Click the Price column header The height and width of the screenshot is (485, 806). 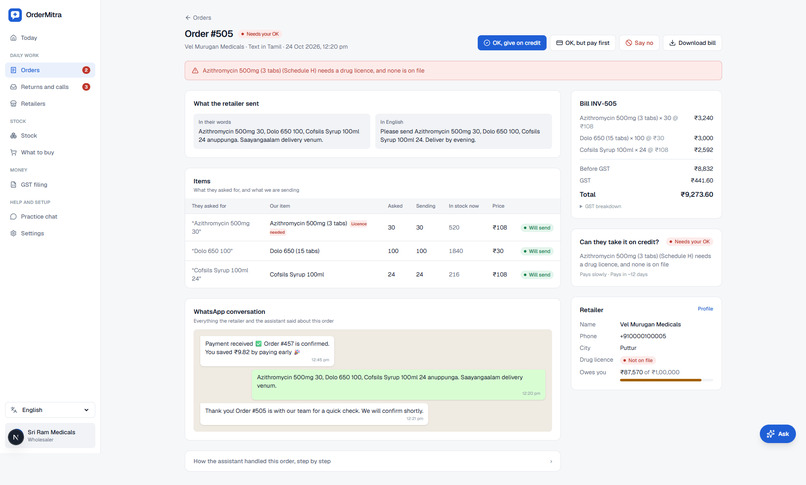pyautogui.click(x=498, y=206)
